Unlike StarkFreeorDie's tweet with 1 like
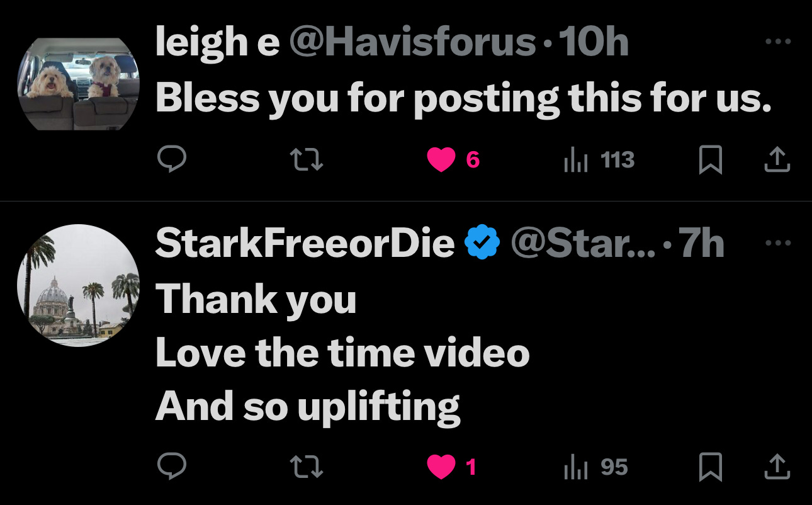The image size is (812, 505). (452, 467)
